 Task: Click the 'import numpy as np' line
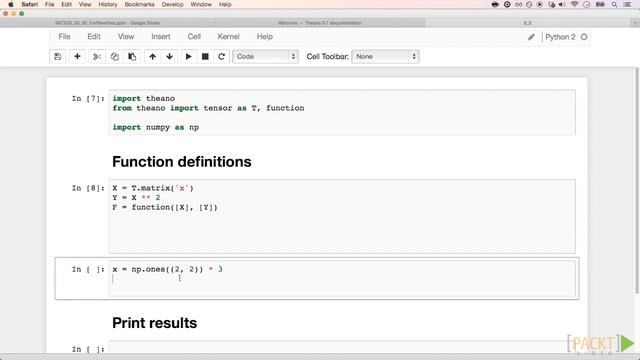pyautogui.click(x=156, y=127)
